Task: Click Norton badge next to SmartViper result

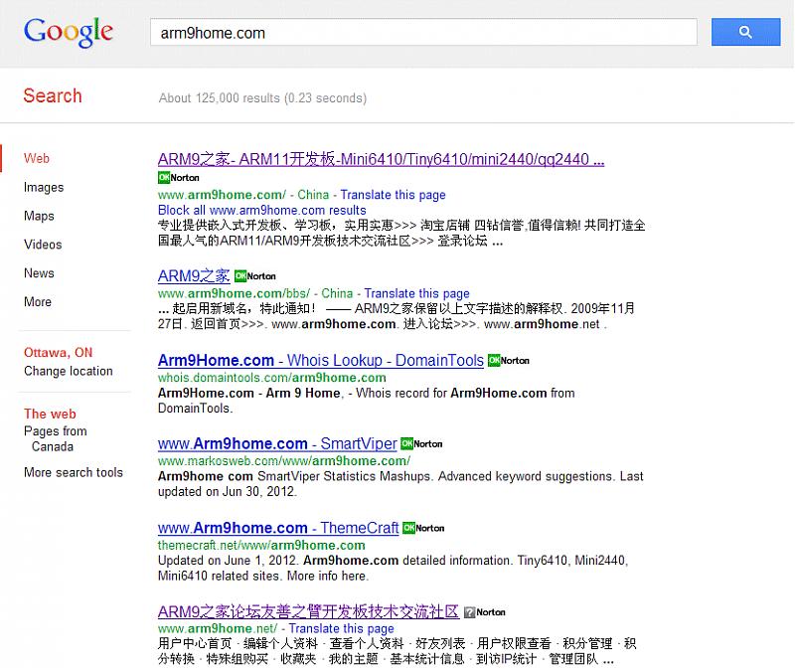Action: coord(421,443)
